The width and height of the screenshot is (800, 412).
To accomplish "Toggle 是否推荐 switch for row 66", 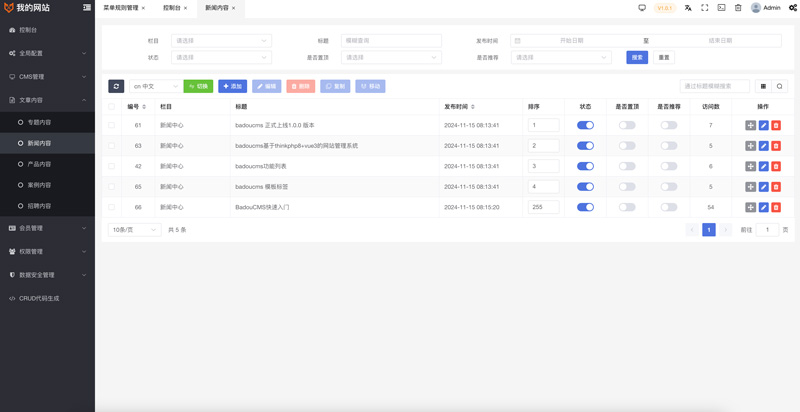I will [669, 207].
